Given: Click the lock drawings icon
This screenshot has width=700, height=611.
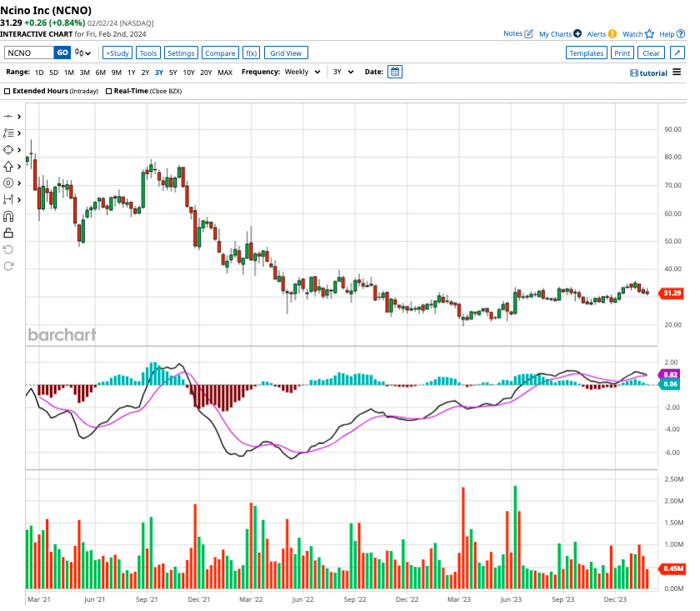Looking at the screenshot, I should [x=9, y=233].
